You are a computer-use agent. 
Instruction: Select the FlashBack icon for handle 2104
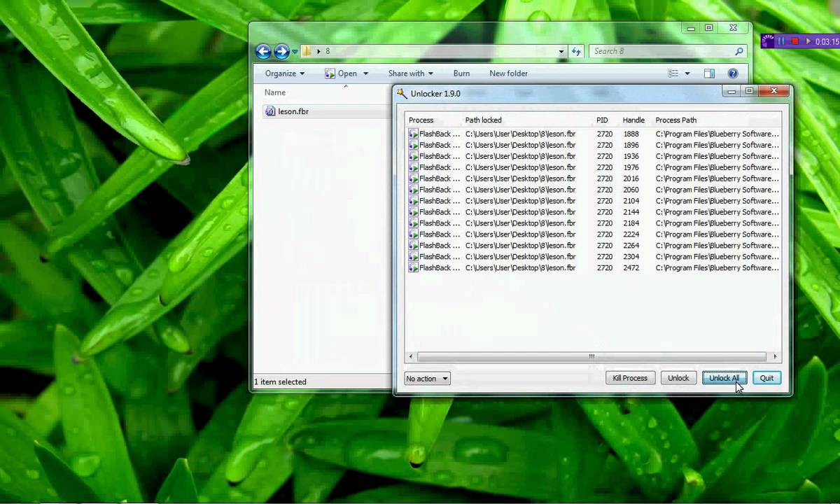tap(413, 201)
